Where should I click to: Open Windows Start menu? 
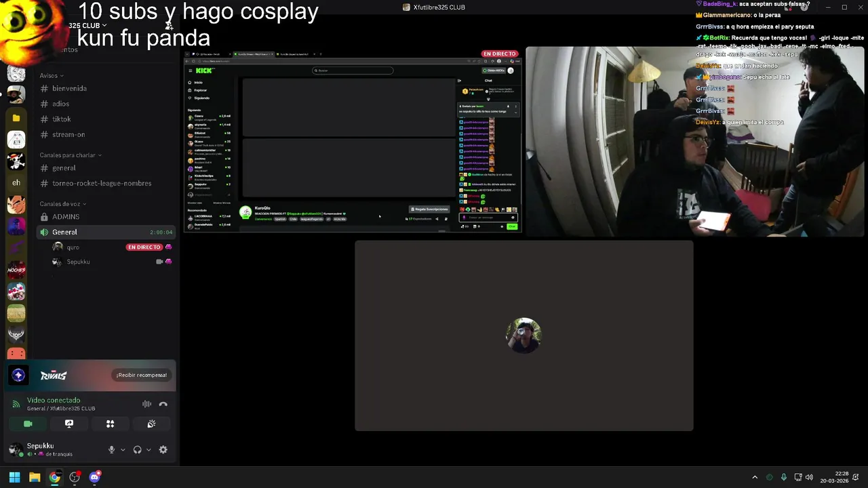pyautogui.click(x=14, y=477)
